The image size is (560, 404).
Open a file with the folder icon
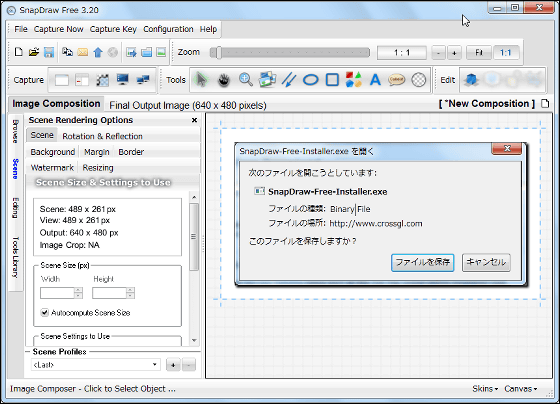pos(34,53)
